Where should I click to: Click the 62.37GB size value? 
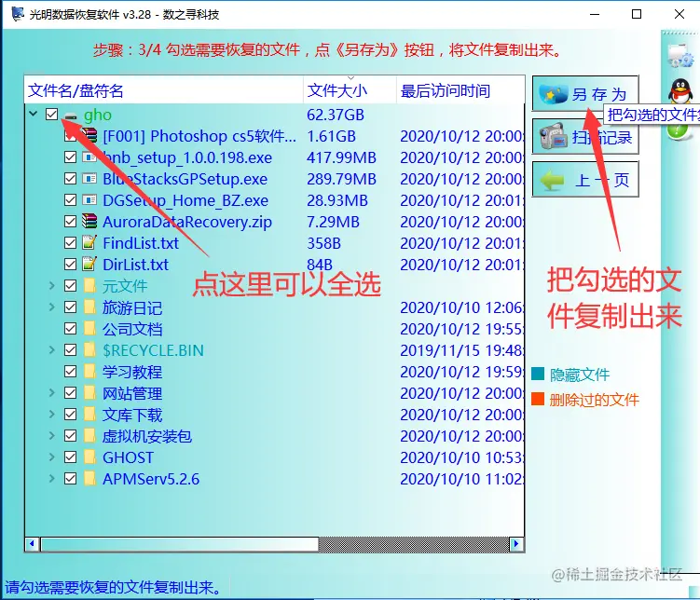[x=336, y=115]
